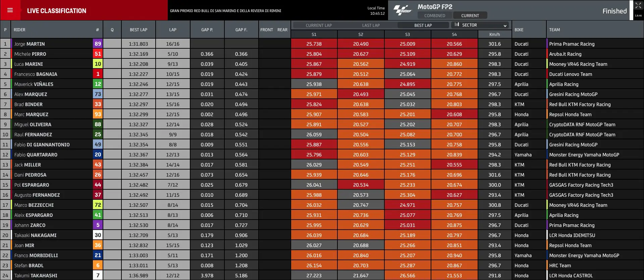
Task: Click best lap time 1:31.803
Action: (x=139, y=44)
